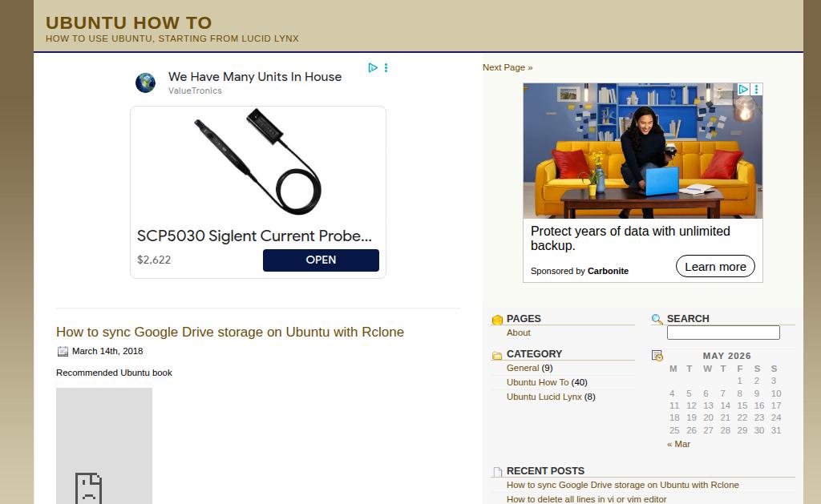Select the Ubuntu Lucid Lynx category
This screenshot has width=821, height=504.
(544, 397)
